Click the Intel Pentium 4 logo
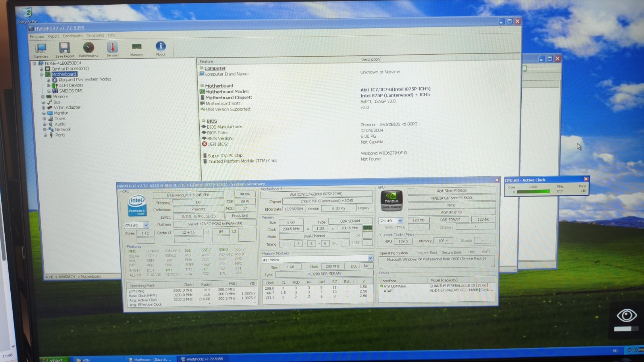The image size is (644, 362). tap(137, 206)
